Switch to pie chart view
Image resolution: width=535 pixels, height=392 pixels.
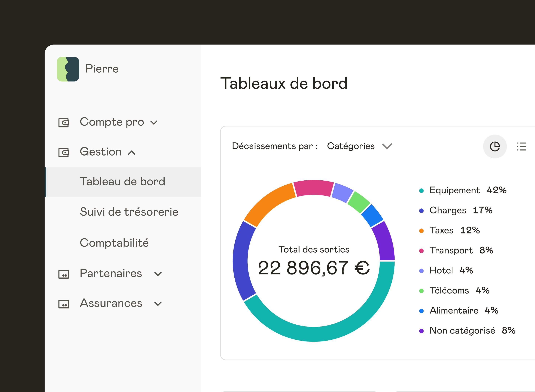click(495, 146)
